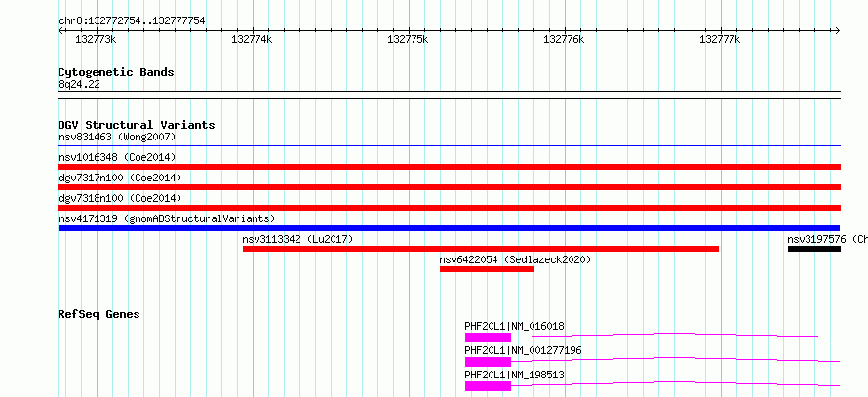Select the red nsv3113342 variant bar
The height and width of the screenshot is (397, 868).
tap(481, 249)
